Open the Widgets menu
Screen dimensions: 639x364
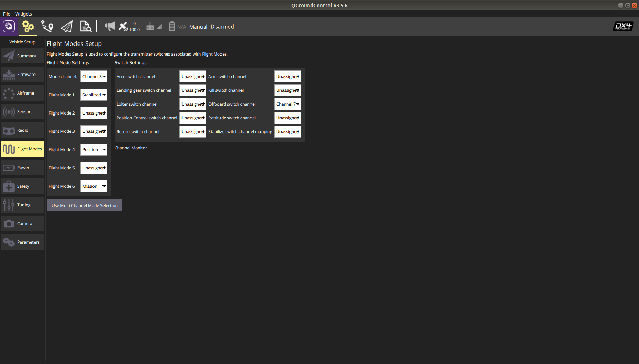tap(23, 14)
